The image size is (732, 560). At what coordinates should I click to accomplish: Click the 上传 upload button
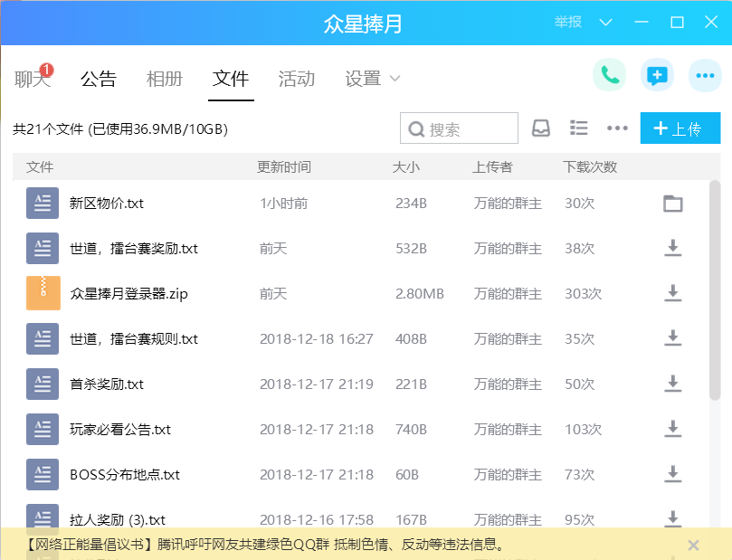(x=680, y=128)
